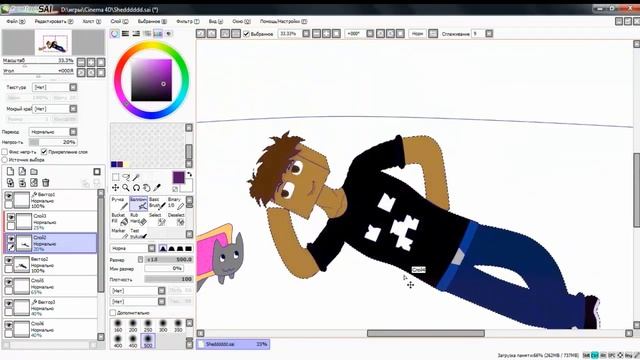Select the Слой6 layer row
Image resolution: width=640 pixels, height=360 pixels.
(51, 329)
